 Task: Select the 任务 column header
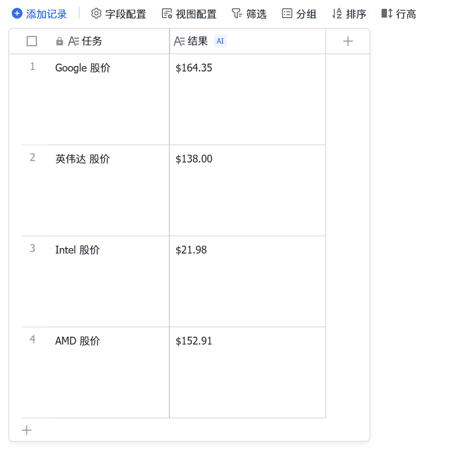click(x=109, y=41)
